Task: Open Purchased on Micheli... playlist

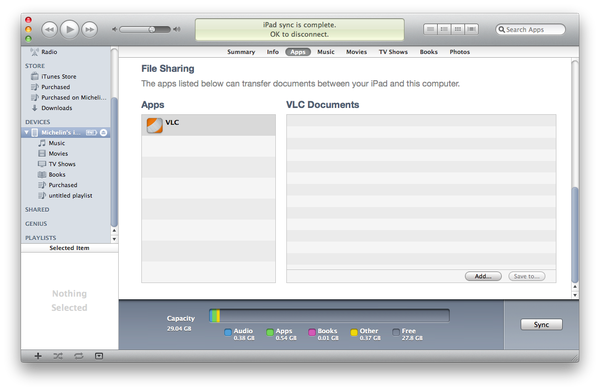Action: (74, 97)
